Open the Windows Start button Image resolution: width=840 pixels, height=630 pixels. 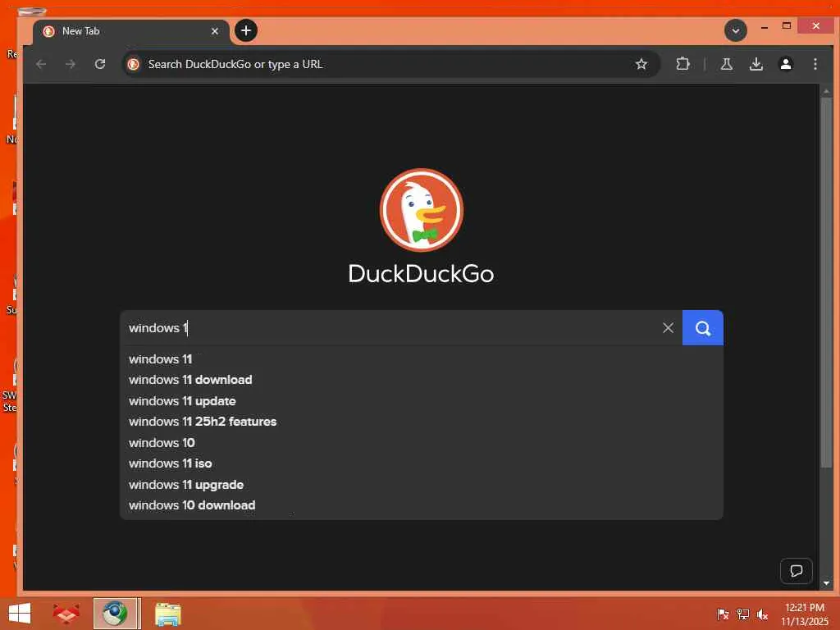coord(20,614)
